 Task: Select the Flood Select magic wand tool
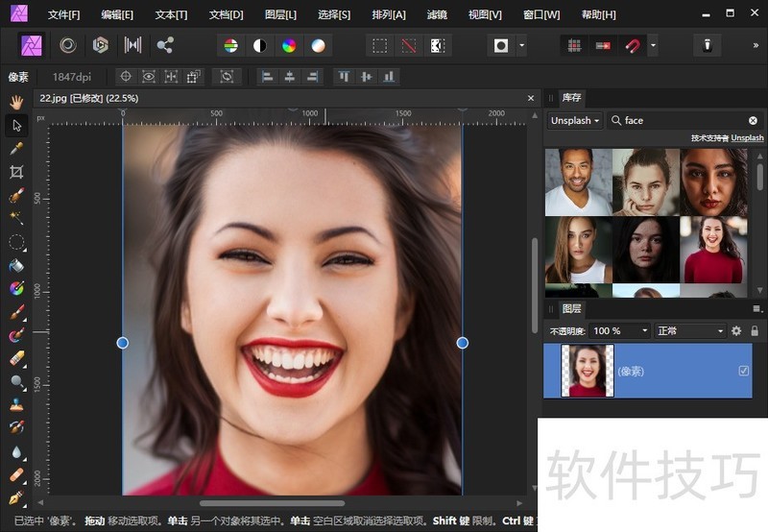tap(16, 218)
